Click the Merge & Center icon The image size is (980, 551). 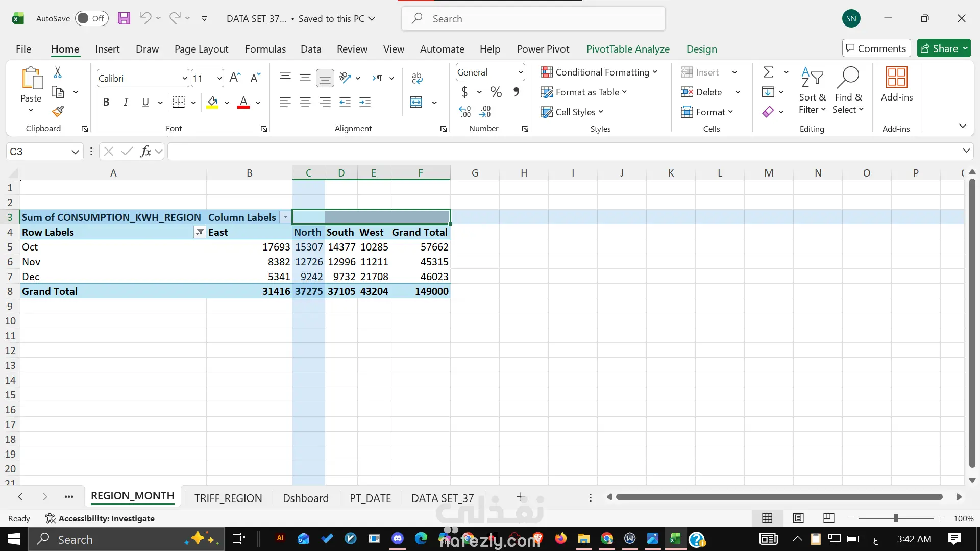(416, 103)
